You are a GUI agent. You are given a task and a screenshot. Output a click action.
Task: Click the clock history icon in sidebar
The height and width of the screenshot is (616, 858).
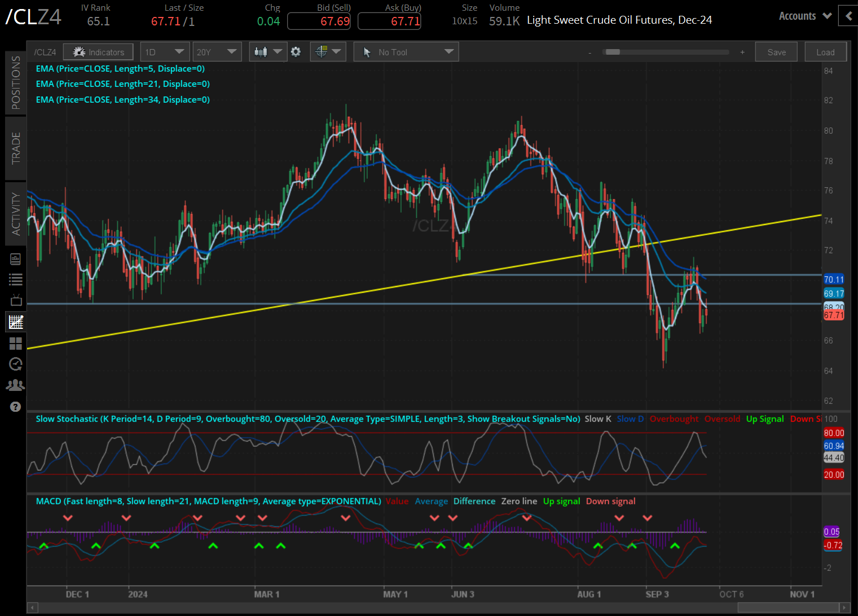click(x=16, y=364)
